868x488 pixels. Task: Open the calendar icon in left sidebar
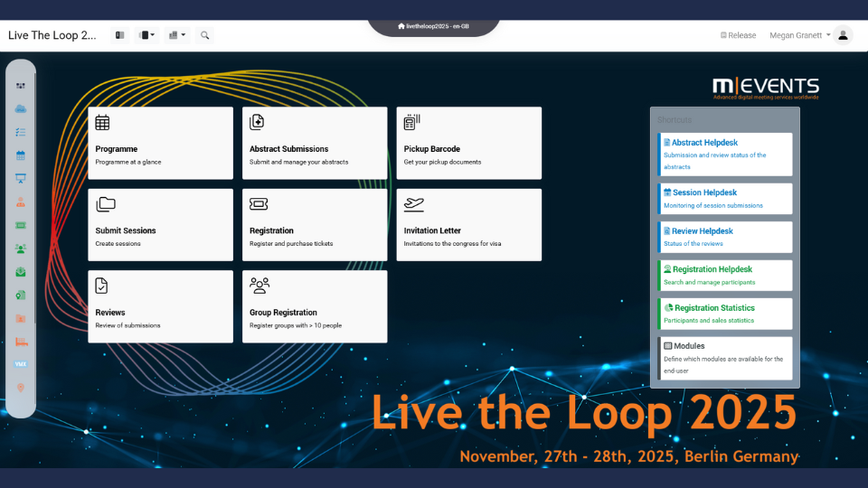tap(21, 155)
